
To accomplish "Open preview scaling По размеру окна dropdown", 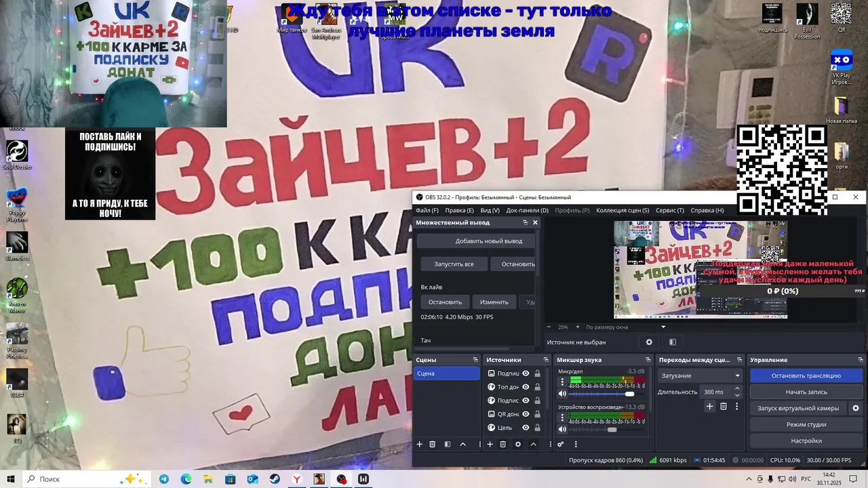I will click(626, 327).
